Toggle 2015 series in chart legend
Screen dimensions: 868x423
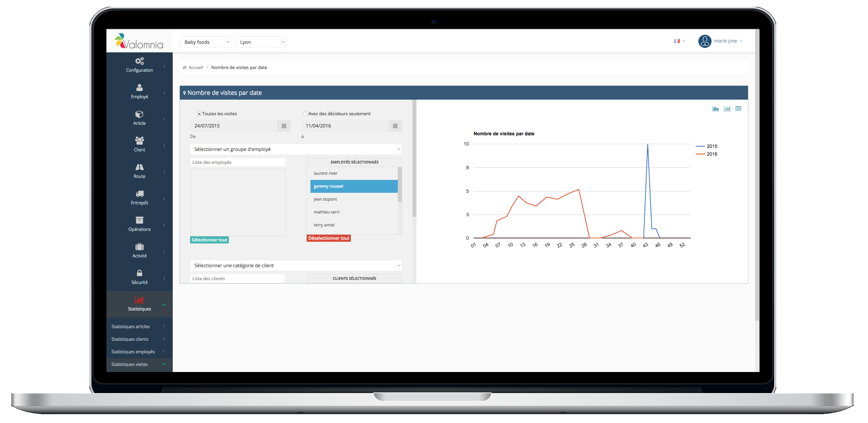click(711, 146)
